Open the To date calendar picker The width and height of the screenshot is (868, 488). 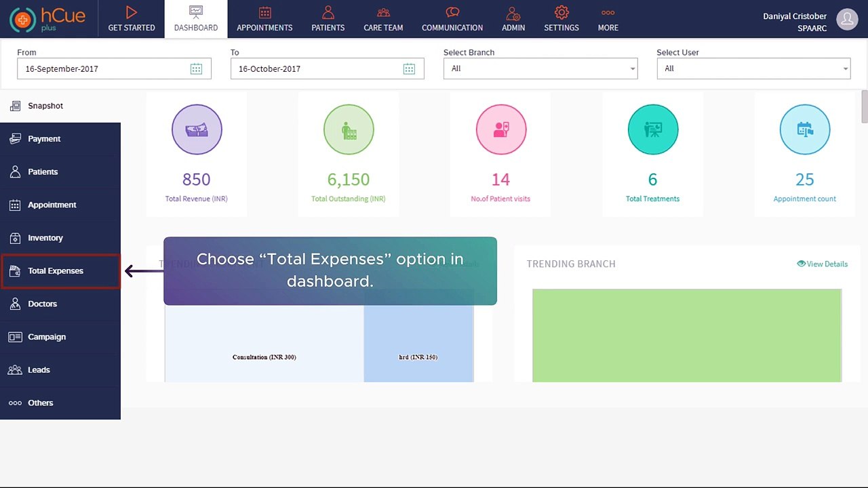[409, 68]
